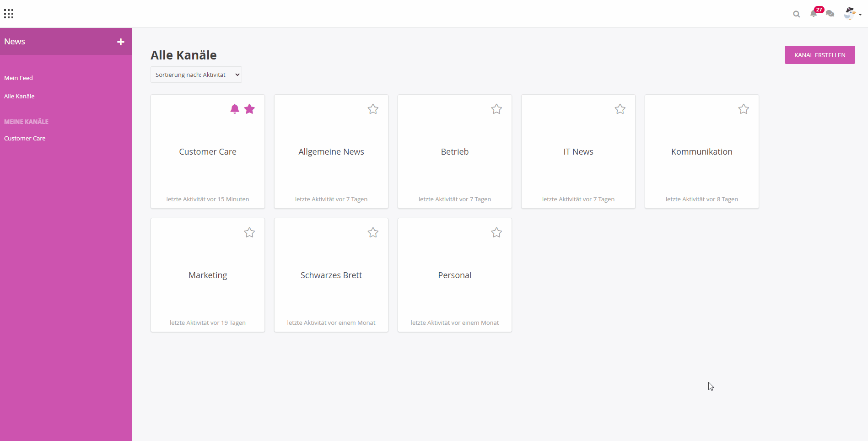Open the user avatar menu

[x=852, y=14]
